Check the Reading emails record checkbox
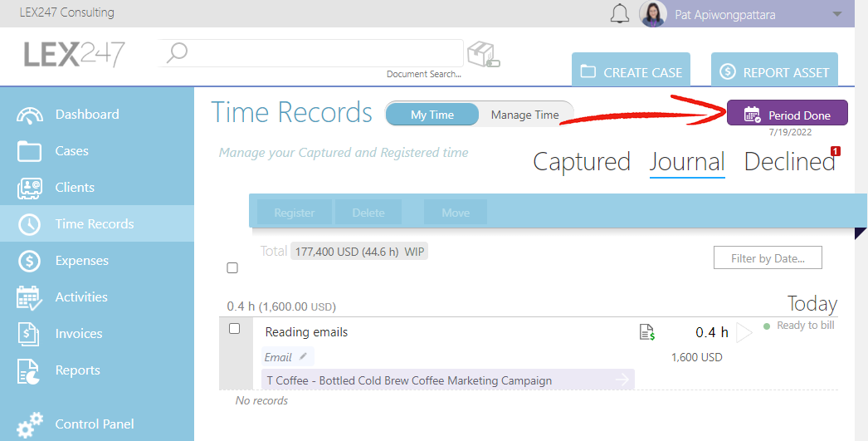This screenshot has width=868, height=441. click(235, 329)
